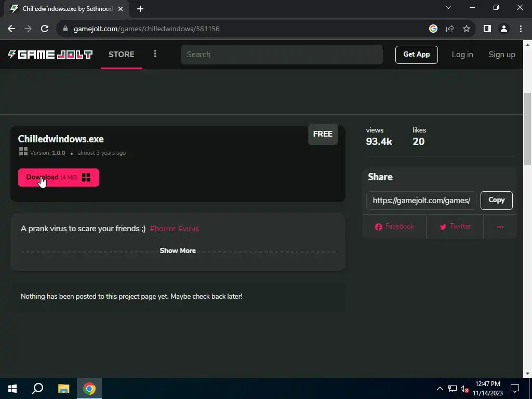This screenshot has height=399, width=532.
Task: View site info via padlock icon
Action: pos(65,29)
